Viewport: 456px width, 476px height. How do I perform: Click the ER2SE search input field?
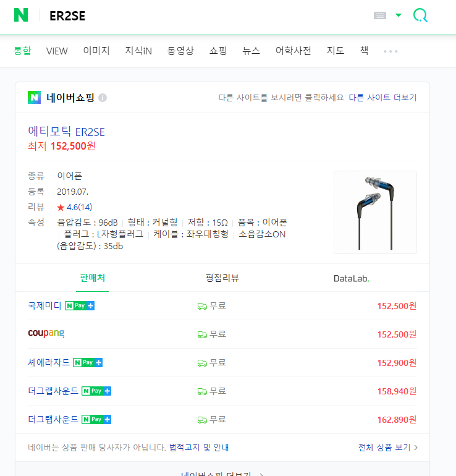(206, 15)
